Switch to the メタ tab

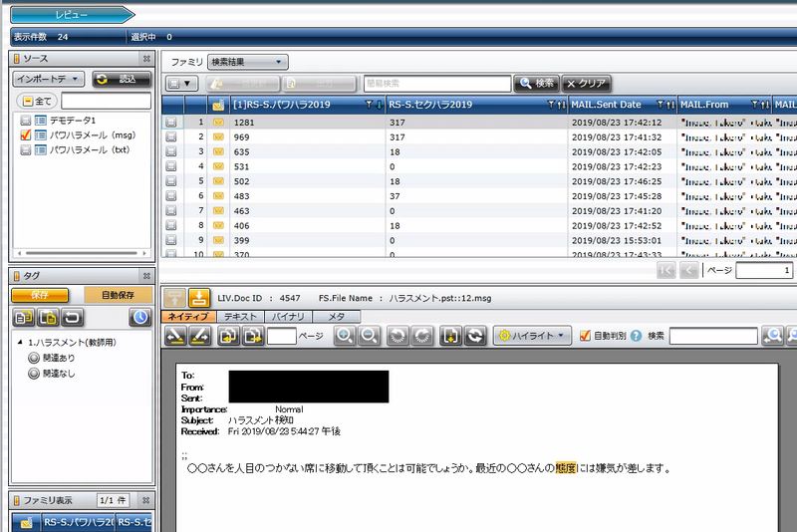coord(336,317)
